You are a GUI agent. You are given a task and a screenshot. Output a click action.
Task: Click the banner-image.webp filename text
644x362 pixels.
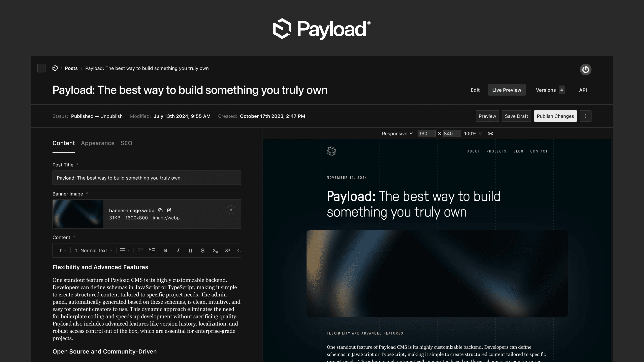point(131,210)
